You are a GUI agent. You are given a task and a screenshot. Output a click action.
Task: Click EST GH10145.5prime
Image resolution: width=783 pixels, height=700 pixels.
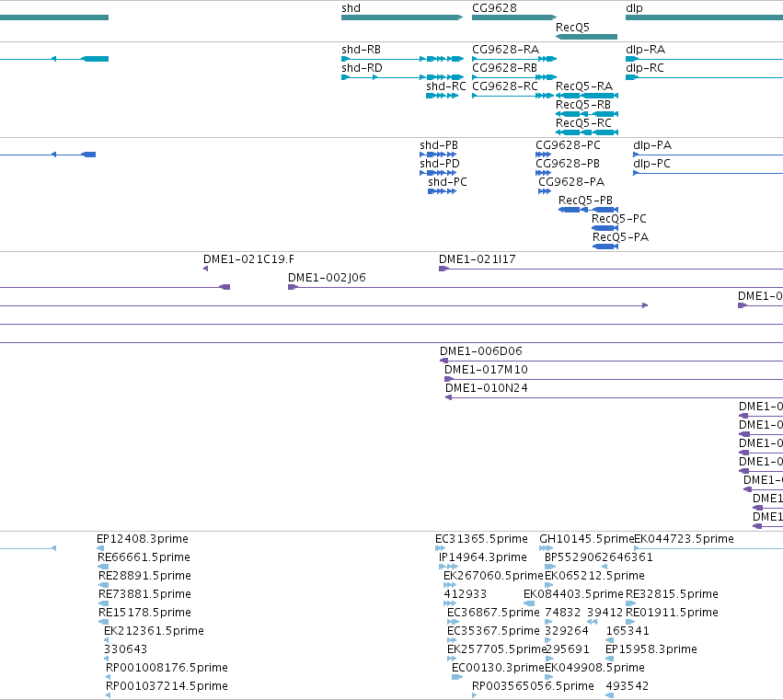click(x=547, y=549)
